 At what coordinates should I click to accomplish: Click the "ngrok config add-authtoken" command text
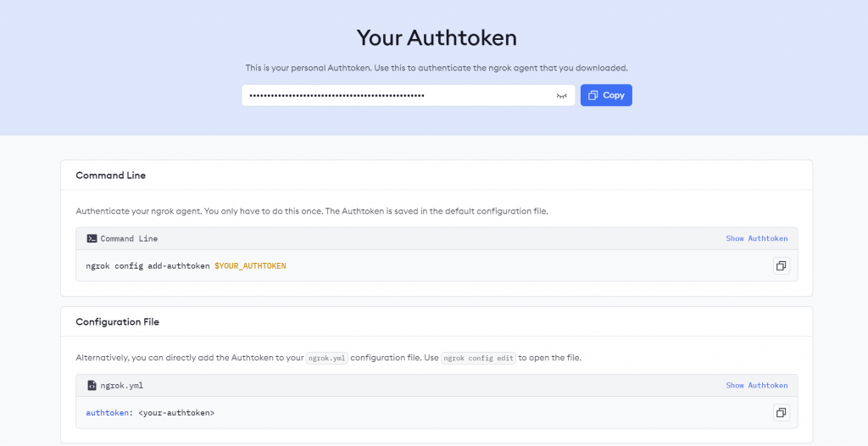[x=148, y=266]
